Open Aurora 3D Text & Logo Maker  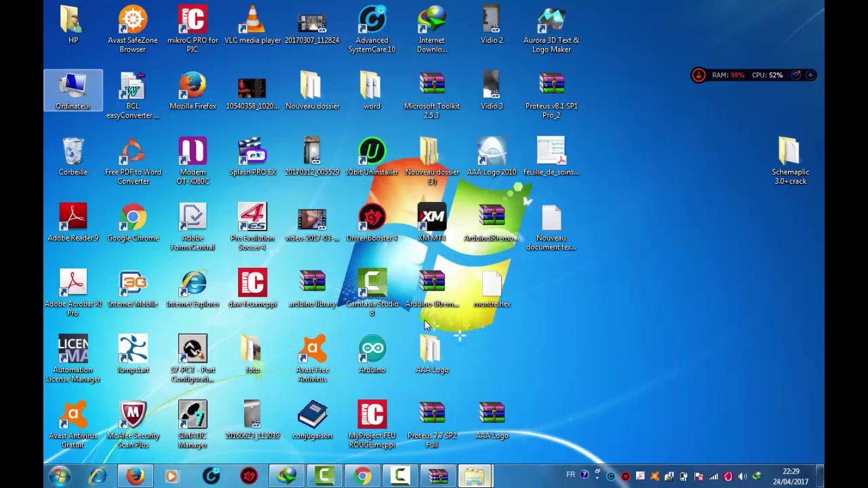pyautogui.click(x=551, y=29)
